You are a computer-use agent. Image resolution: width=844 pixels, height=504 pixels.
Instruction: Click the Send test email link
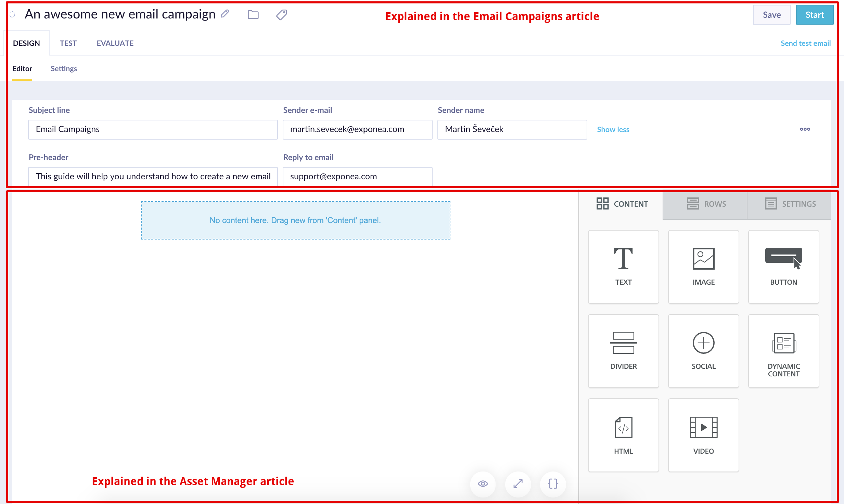tap(805, 43)
